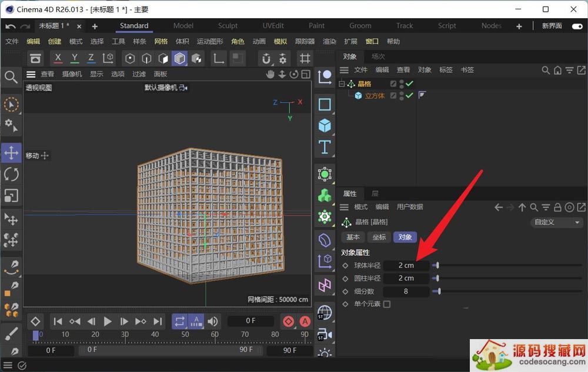Select the Scale tool
This screenshot has width=588, height=372.
pos(11,196)
